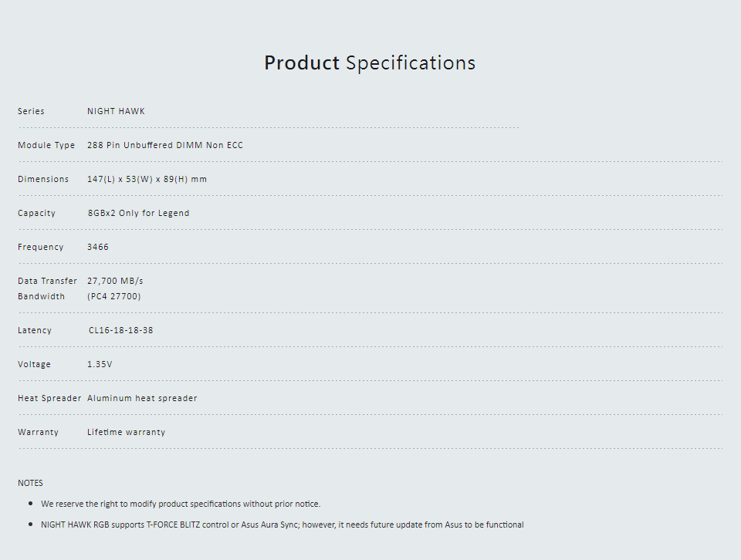This screenshot has height=560, width=741.
Task: Click the Lifetime warranty text
Action: point(126,432)
